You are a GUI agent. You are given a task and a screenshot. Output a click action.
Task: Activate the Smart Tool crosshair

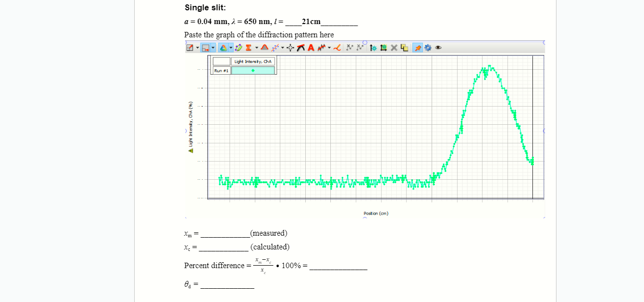click(290, 47)
